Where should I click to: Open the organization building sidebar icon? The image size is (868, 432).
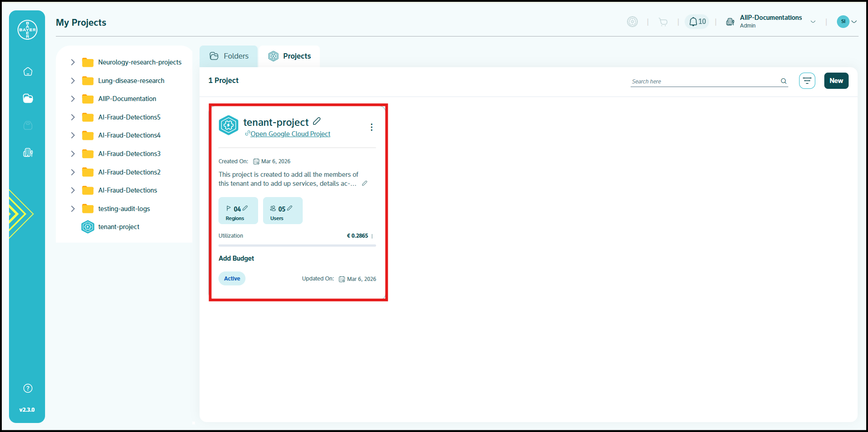pyautogui.click(x=28, y=152)
